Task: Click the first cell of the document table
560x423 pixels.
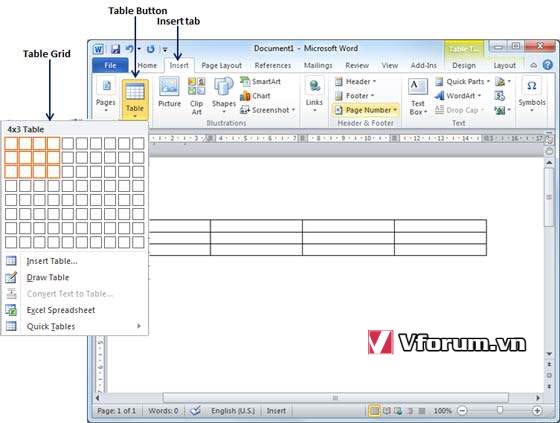Action: coord(180,226)
